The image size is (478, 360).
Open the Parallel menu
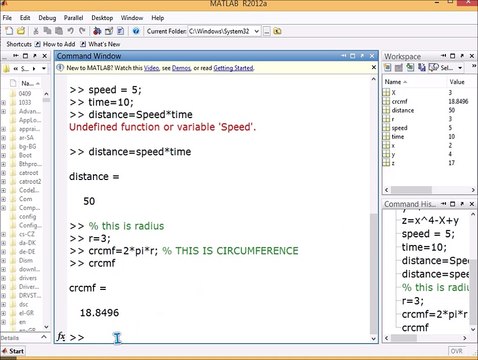[x=73, y=18]
